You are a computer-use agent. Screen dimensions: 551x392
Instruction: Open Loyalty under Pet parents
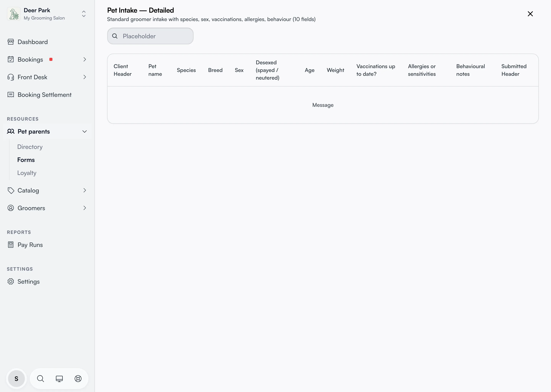pos(27,173)
